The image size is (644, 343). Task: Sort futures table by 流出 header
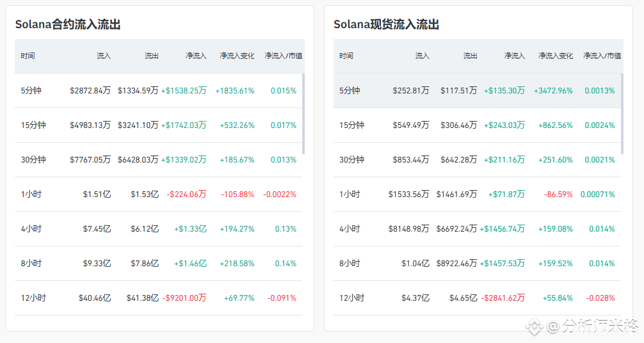coord(151,56)
